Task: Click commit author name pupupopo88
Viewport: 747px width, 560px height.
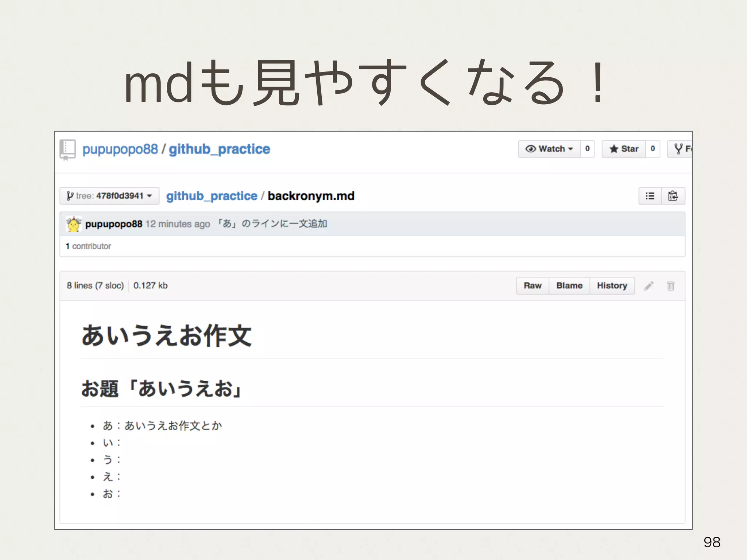Action: pos(114,224)
